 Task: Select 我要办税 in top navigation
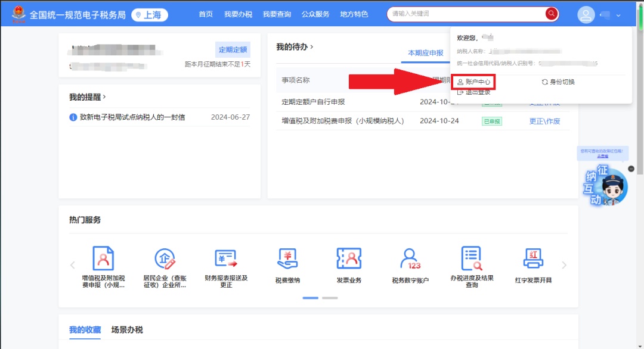point(238,14)
